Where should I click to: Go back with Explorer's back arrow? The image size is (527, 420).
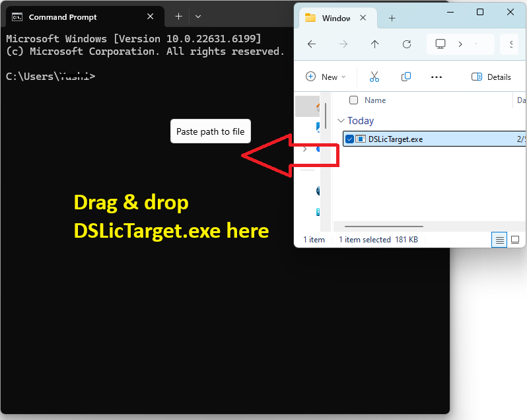[x=312, y=44]
